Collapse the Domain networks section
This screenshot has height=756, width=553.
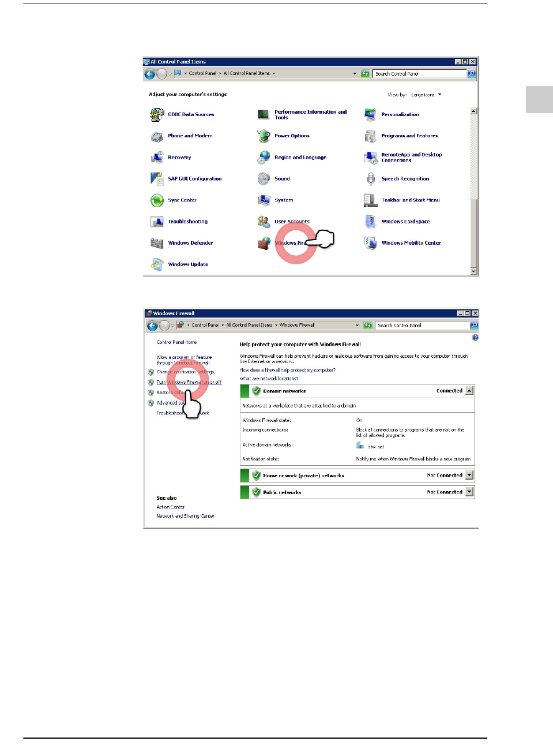click(x=469, y=391)
